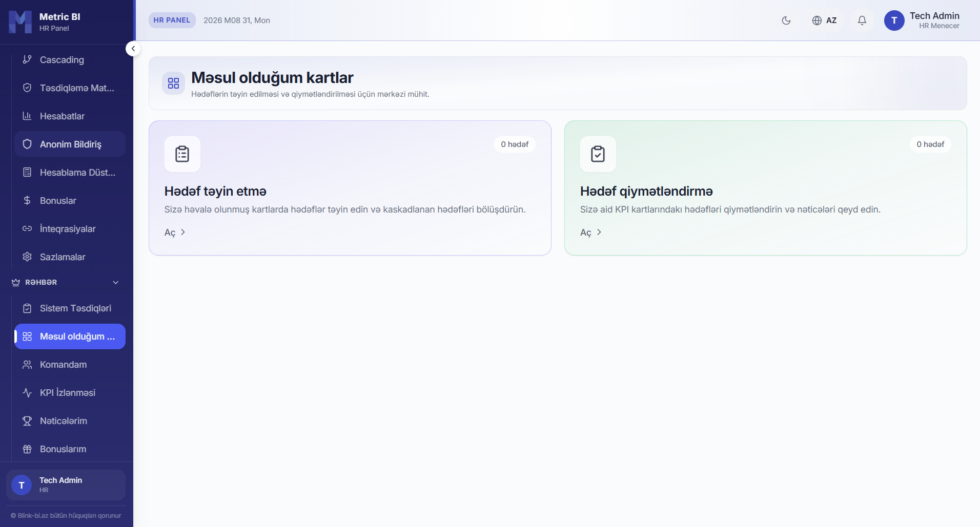Click the İnteqrasiyalar link icon
The width and height of the screenshot is (980, 527).
point(27,229)
